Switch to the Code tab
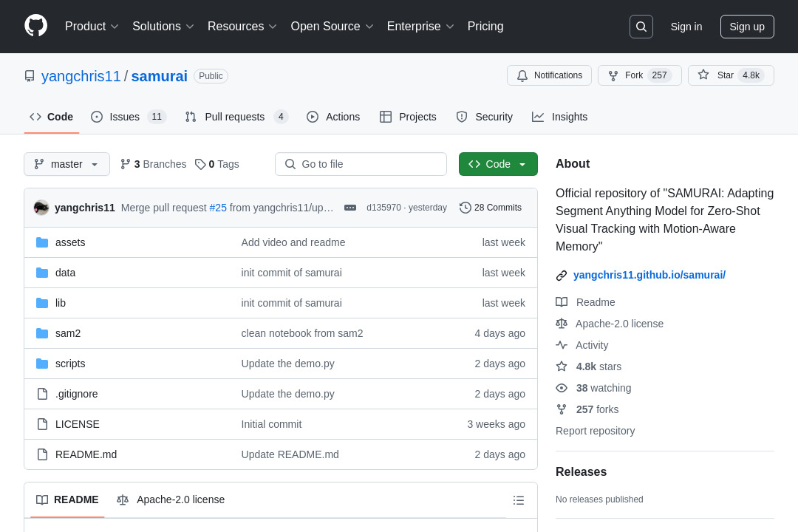 click(x=52, y=117)
